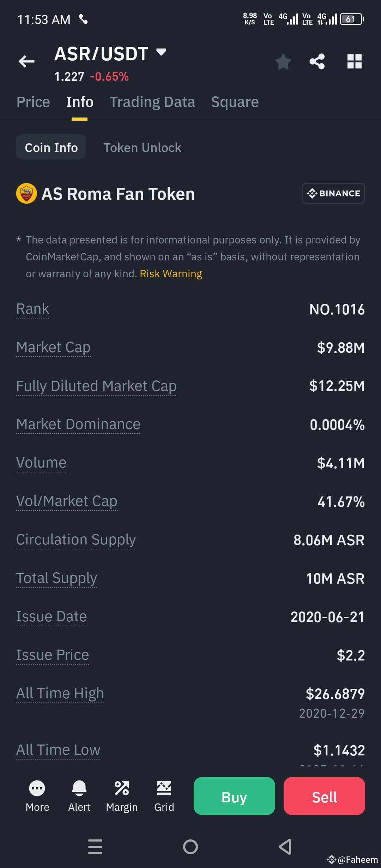Open the Risk Warning link
The image size is (381, 868).
coord(171,274)
